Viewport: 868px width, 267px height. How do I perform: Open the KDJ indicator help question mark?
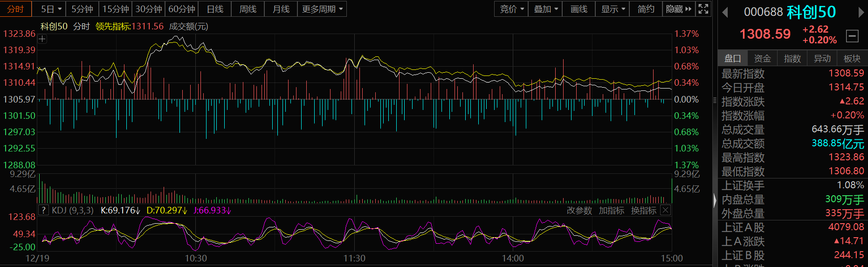43,210
